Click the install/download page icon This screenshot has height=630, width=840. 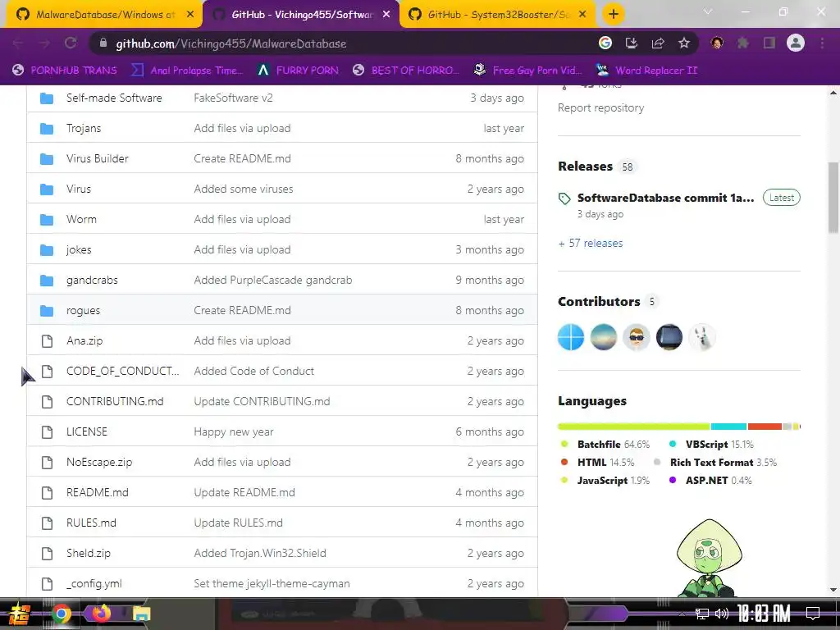click(632, 43)
